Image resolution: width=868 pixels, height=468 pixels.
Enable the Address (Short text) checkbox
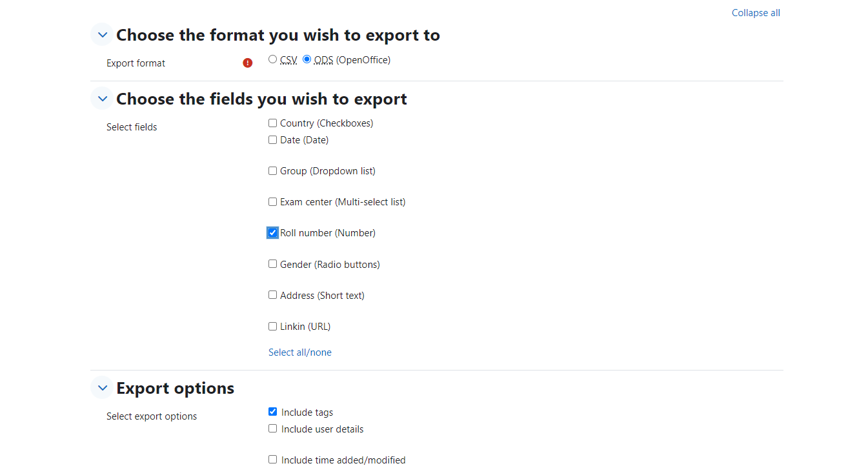(x=272, y=295)
